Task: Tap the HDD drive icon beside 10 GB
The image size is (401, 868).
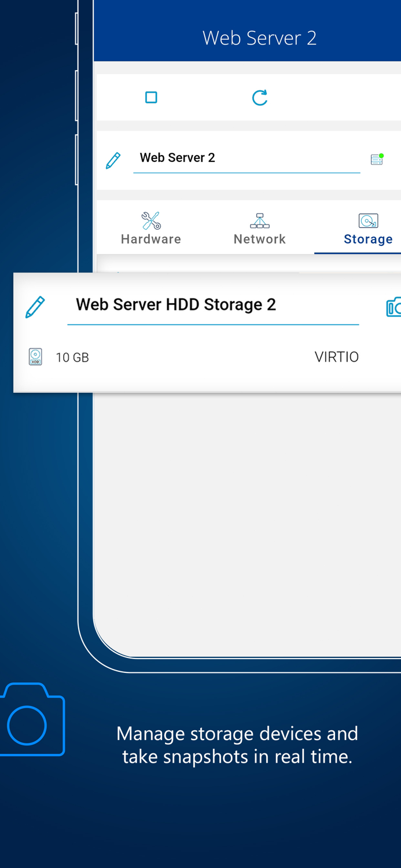Action: pos(35,357)
